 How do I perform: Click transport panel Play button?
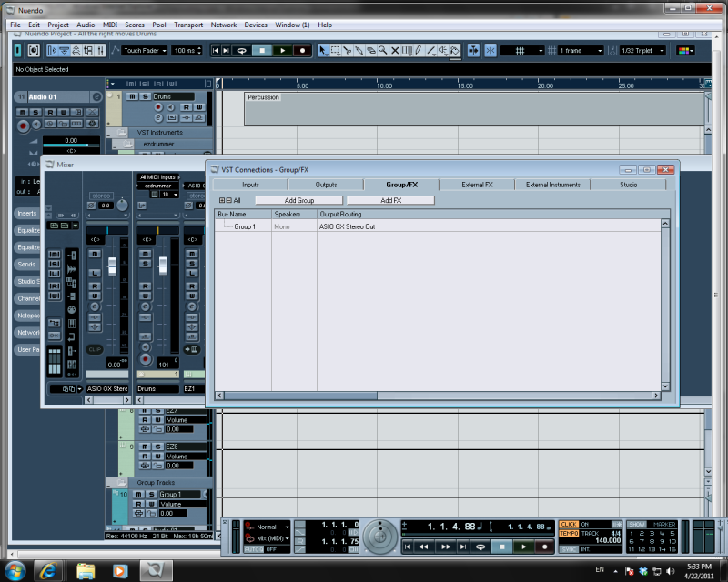pos(523,547)
